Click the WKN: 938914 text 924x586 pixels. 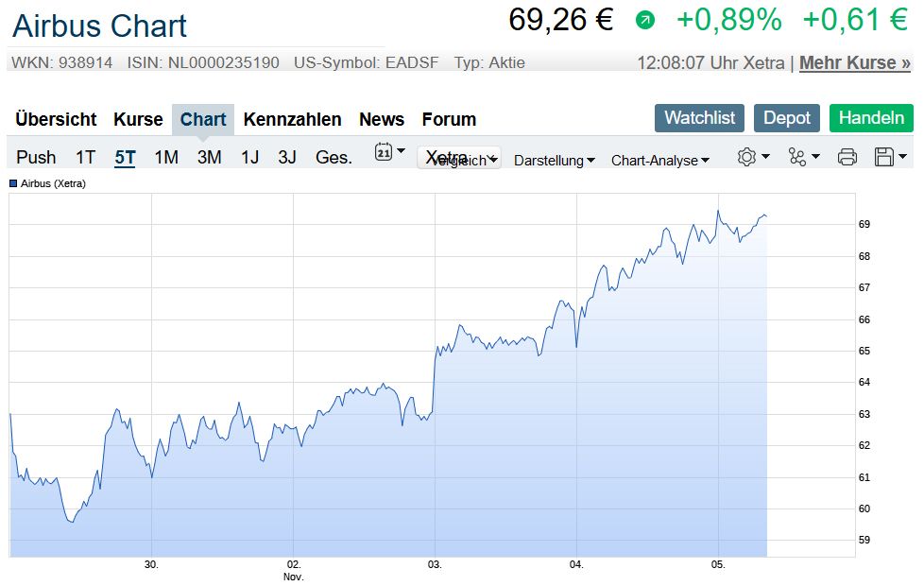click(x=61, y=62)
